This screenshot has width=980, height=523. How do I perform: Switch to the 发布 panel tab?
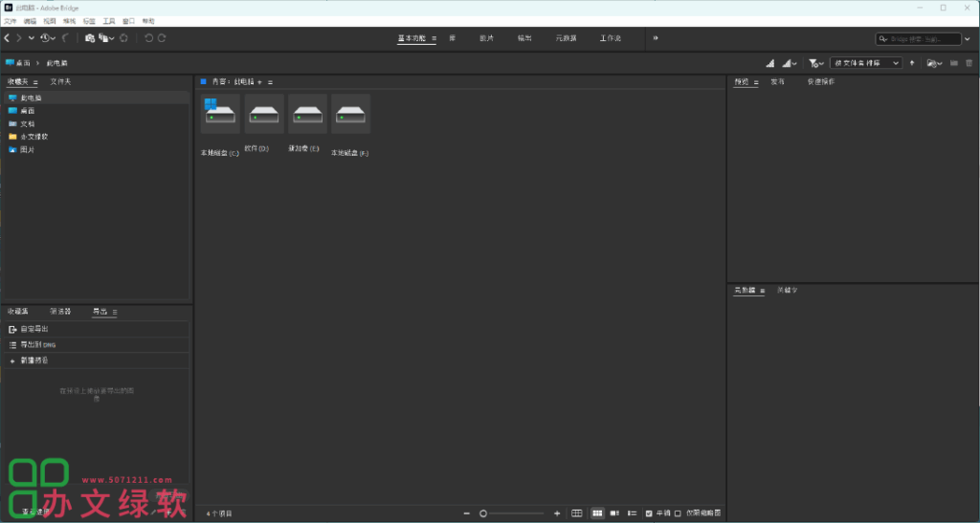pyautogui.click(x=777, y=82)
